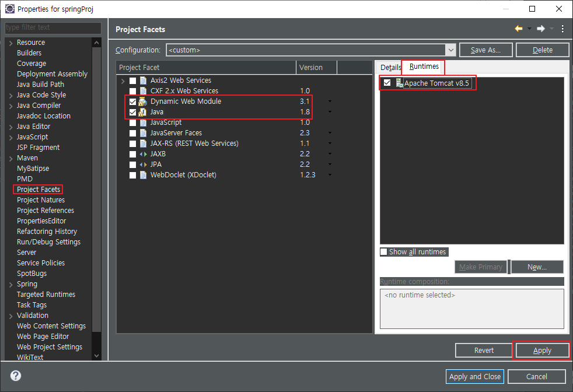Image resolution: width=573 pixels, height=392 pixels.
Task: Open the forward history dropdown arrow
Action: click(552, 29)
